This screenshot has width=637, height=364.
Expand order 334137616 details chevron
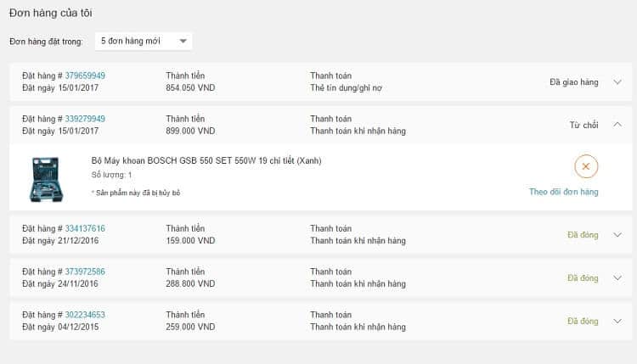(617, 234)
